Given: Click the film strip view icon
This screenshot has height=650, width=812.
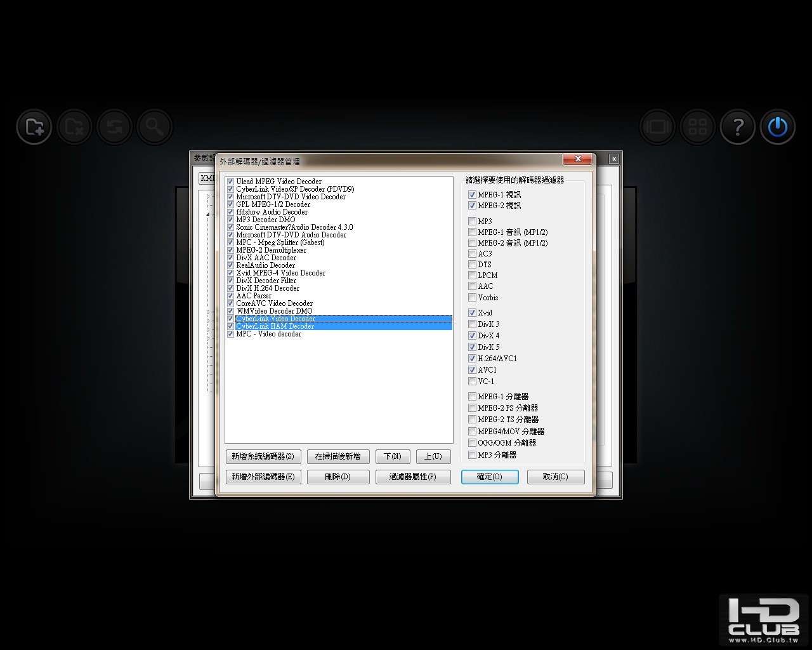Looking at the screenshot, I should point(657,127).
